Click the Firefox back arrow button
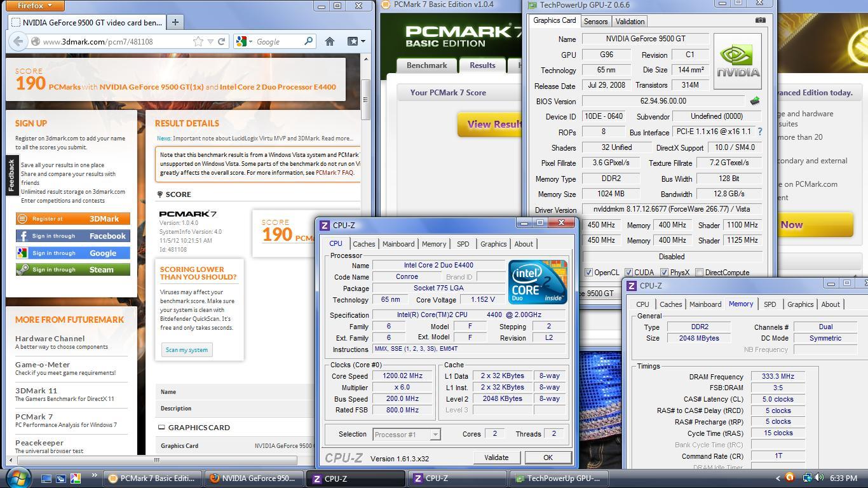The height and width of the screenshot is (488, 868). tap(18, 41)
